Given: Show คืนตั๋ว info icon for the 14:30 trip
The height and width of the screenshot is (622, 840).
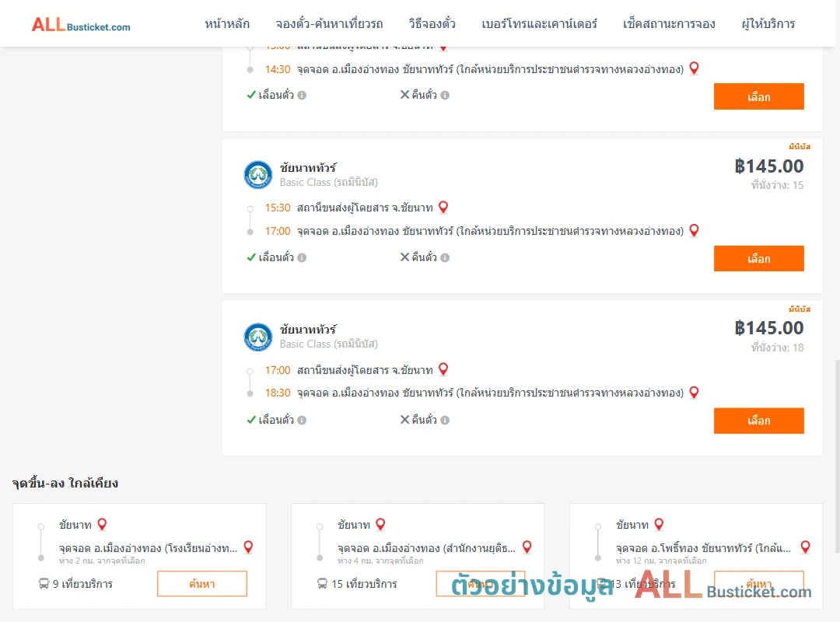Looking at the screenshot, I should (445, 96).
